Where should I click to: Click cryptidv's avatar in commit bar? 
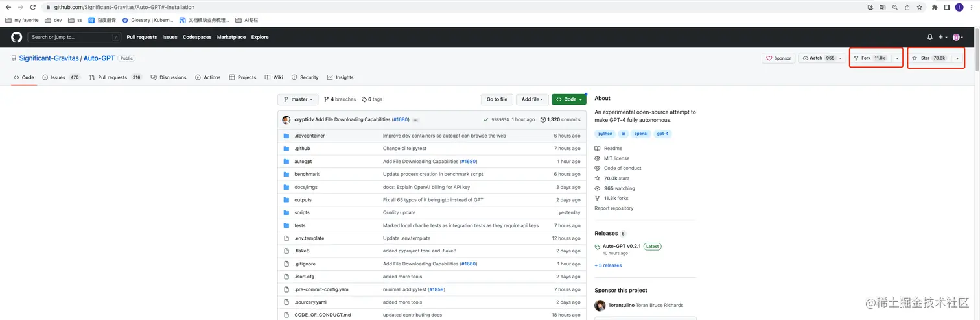(x=286, y=119)
